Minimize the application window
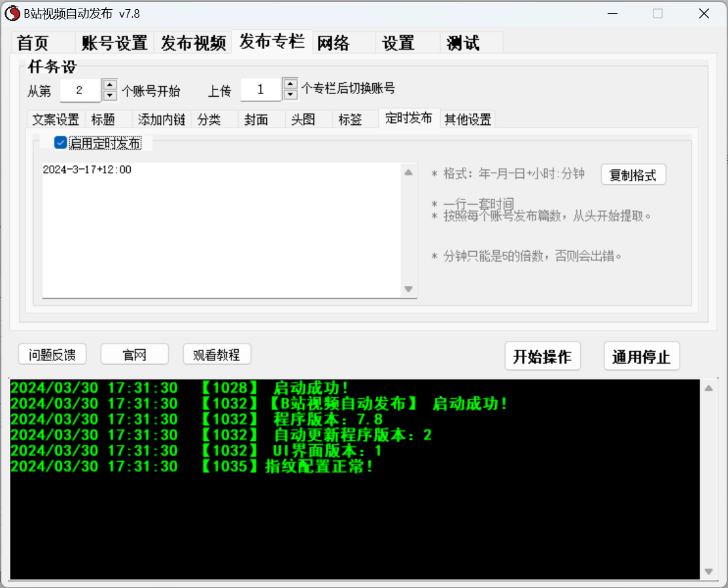The width and height of the screenshot is (728, 588). [613, 14]
